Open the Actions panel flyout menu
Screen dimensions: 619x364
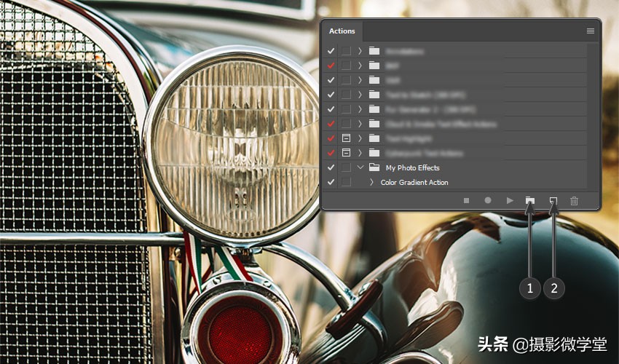coord(590,31)
